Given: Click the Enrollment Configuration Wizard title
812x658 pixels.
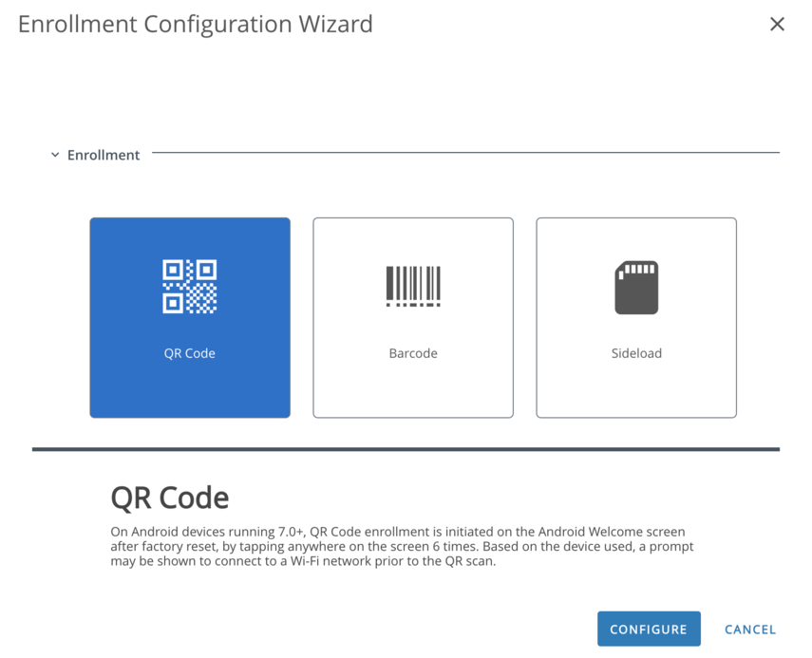Looking at the screenshot, I should [195, 25].
